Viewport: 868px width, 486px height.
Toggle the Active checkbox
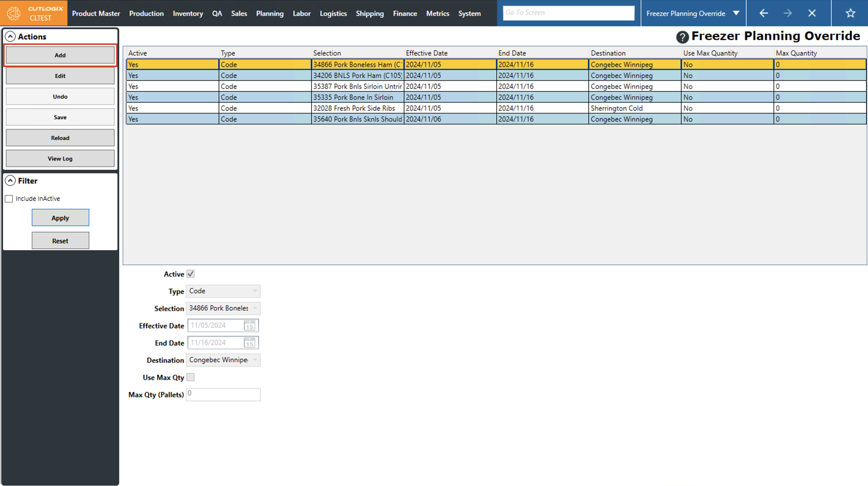pyautogui.click(x=190, y=274)
